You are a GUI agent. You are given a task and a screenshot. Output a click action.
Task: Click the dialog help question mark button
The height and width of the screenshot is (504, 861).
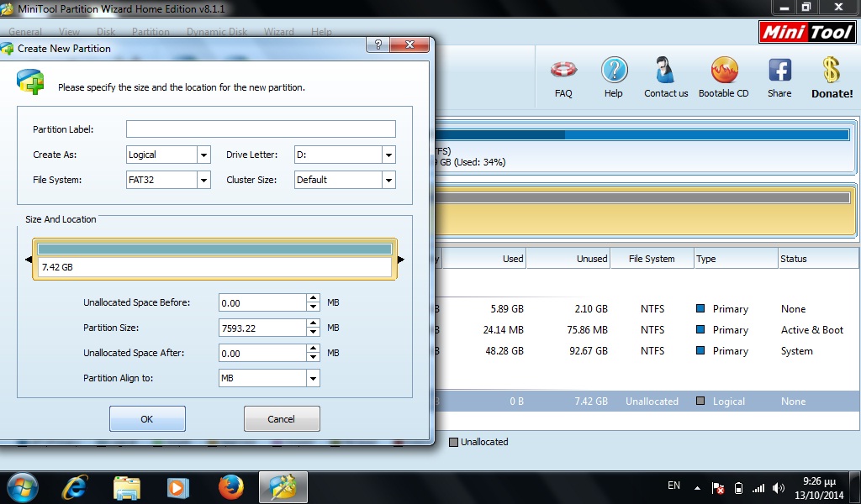pos(378,45)
